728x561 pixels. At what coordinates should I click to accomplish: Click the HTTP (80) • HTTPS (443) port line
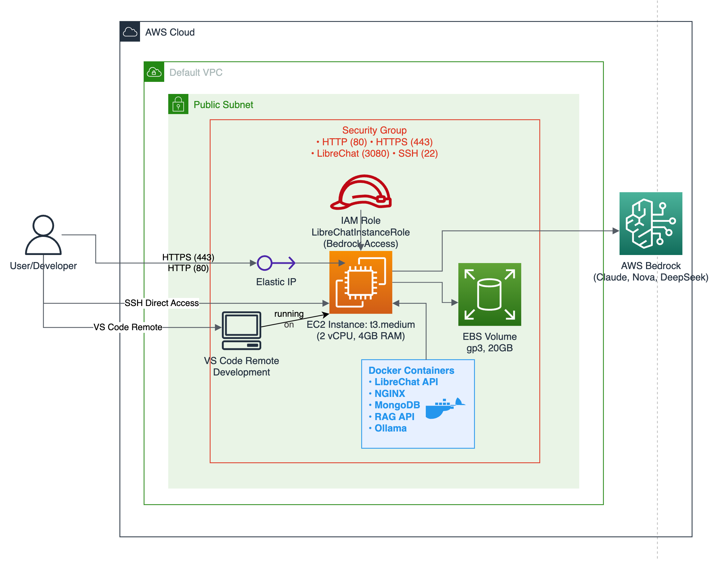click(x=374, y=142)
